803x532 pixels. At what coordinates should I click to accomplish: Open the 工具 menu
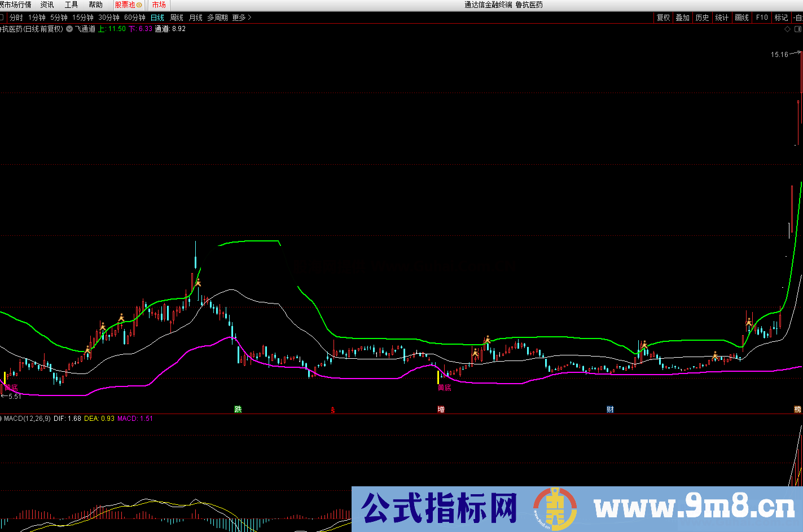(71, 5)
